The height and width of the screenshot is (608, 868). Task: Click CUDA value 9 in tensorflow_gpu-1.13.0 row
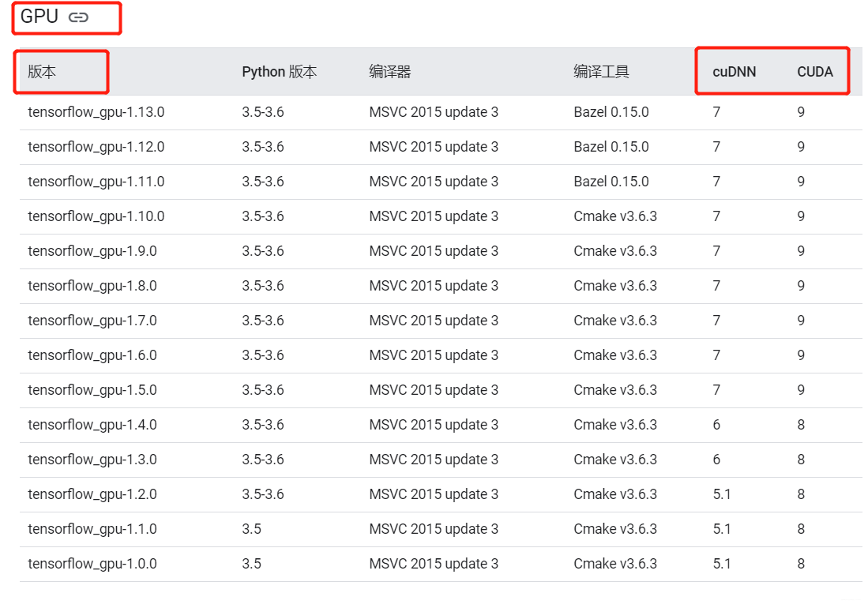pyautogui.click(x=801, y=112)
